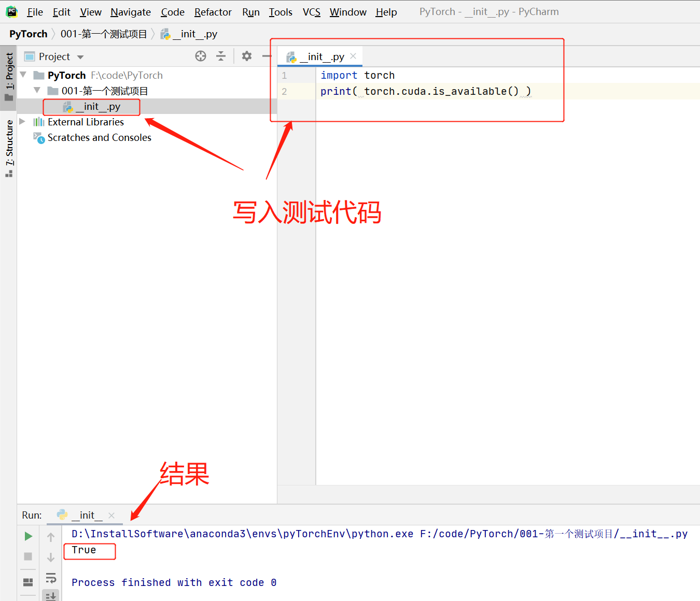Click the Python file icon beside __init__.py in tree
The width and height of the screenshot is (700, 601).
coord(68,107)
